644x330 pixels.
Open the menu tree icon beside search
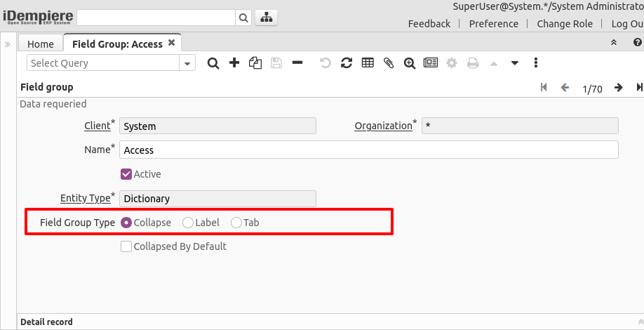266,18
